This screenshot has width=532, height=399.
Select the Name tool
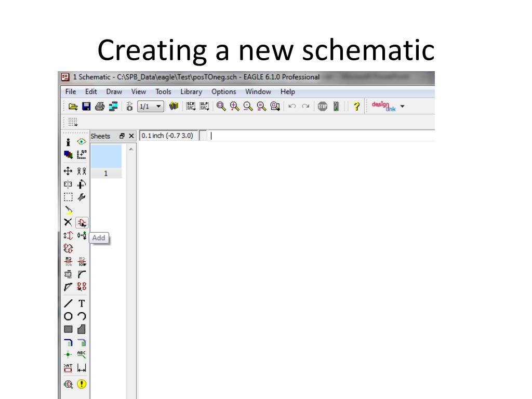point(68,261)
